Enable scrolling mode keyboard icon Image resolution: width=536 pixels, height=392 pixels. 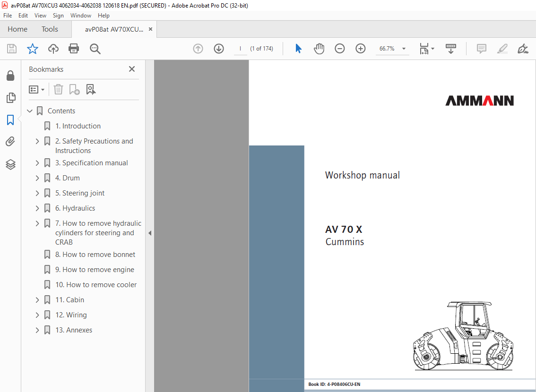click(x=451, y=49)
